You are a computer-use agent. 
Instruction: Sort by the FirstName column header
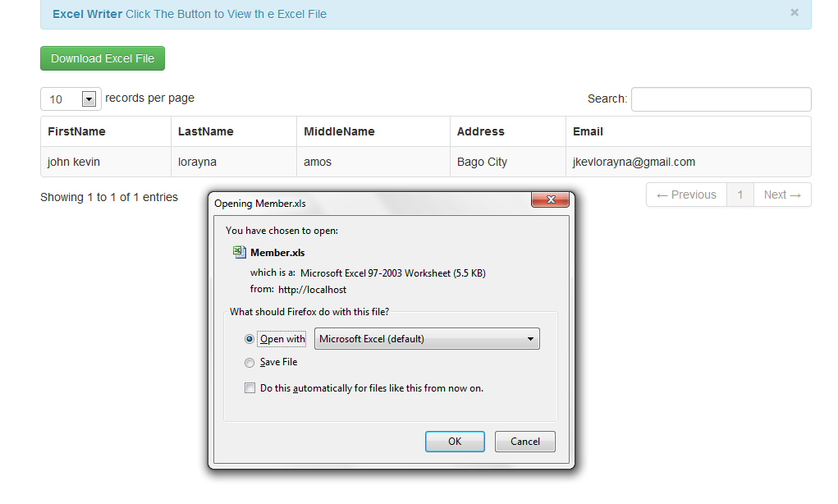[106, 131]
